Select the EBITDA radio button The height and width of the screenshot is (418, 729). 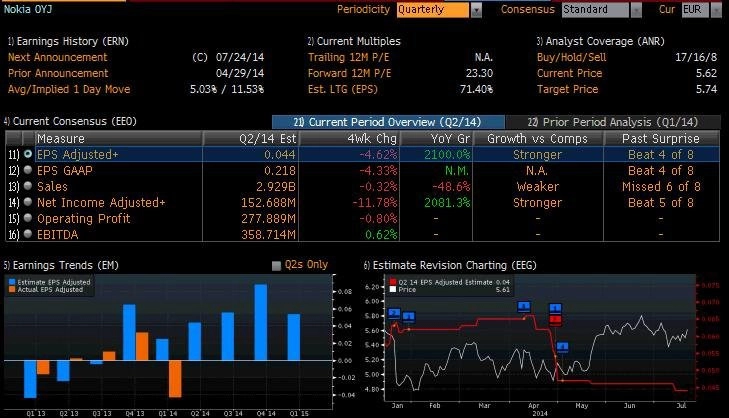[x=28, y=234]
